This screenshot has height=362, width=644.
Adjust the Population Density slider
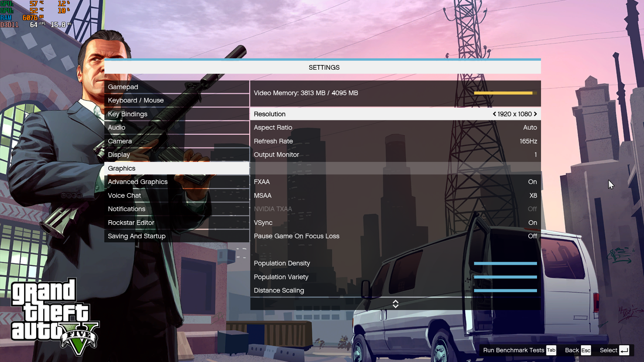pos(505,263)
